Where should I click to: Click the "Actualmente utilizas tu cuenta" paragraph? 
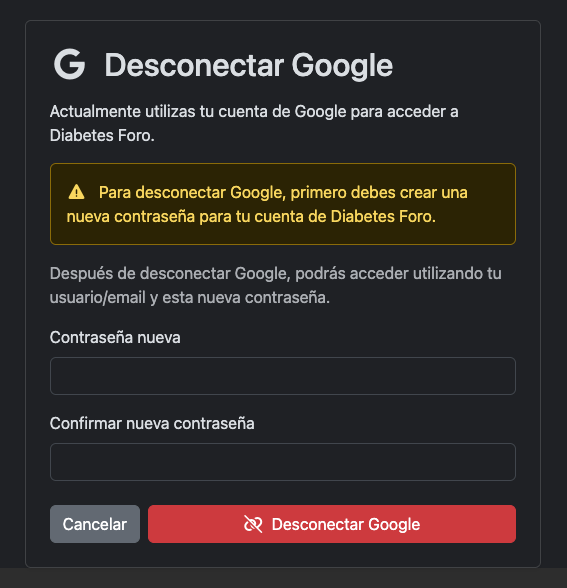254,123
